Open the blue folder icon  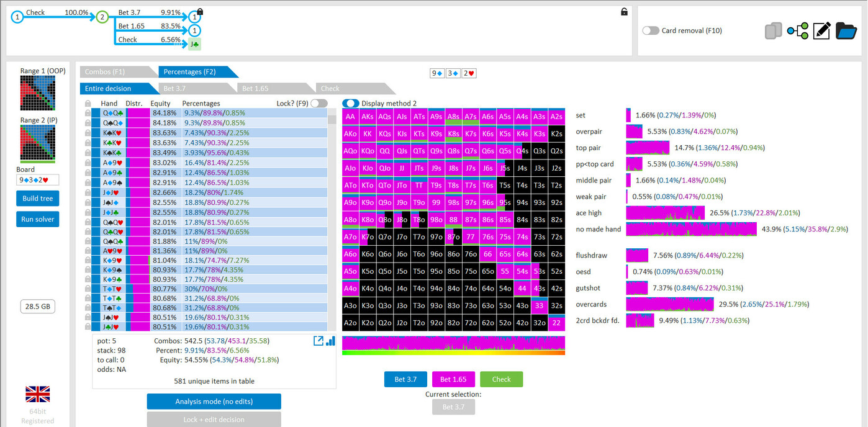click(846, 31)
